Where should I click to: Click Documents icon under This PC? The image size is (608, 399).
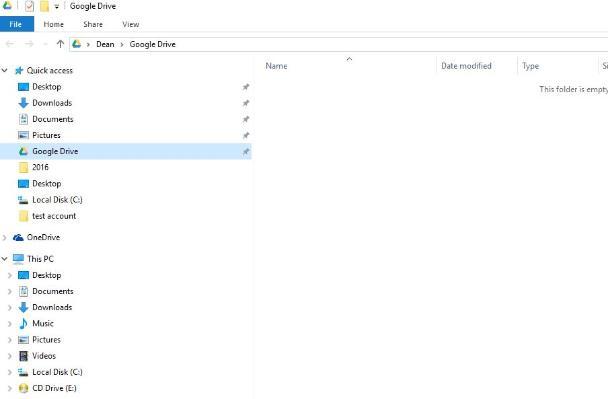point(23,291)
